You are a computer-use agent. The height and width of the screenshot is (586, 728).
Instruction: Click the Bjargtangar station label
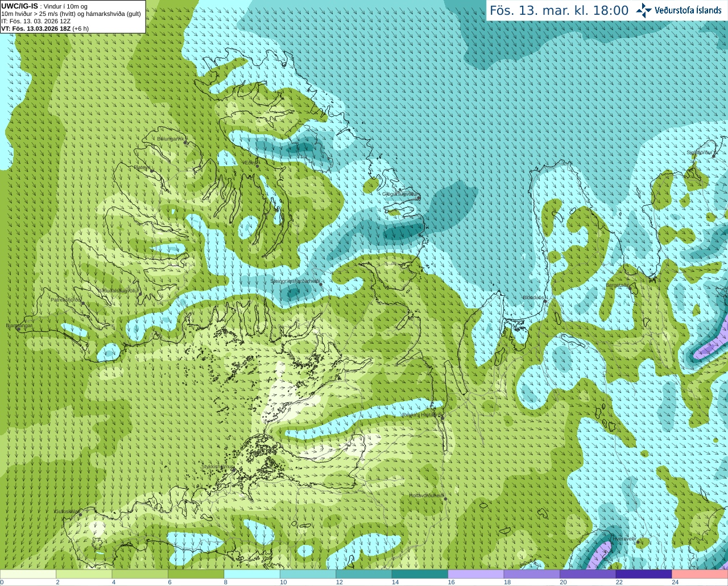coord(19,325)
